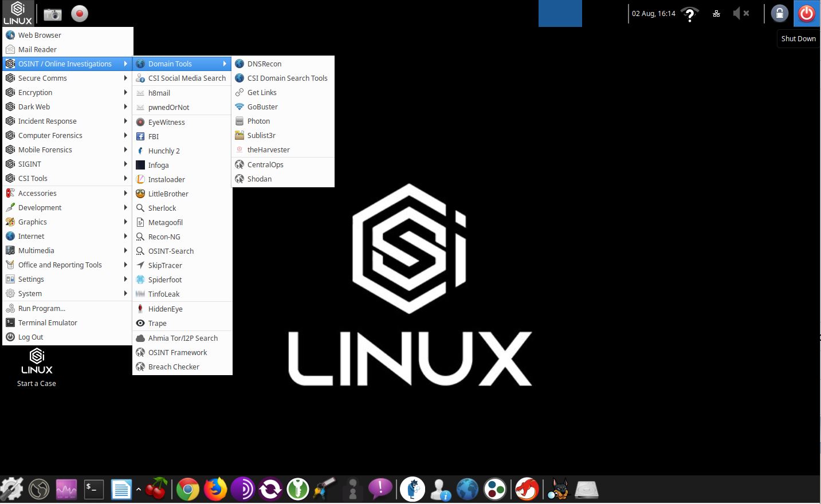Image resolution: width=821 pixels, height=504 pixels.
Task: Launch CherryTree notes from dock
Action: click(x=156, y=489)
